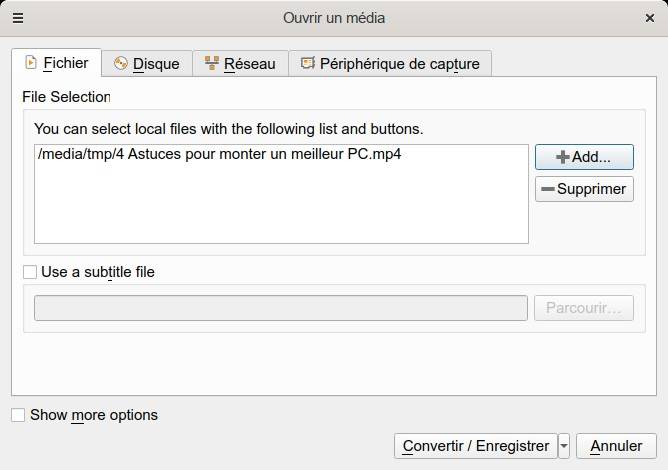Click the Fichier tab's file icon
Viewport: 668px width, 470px height.
(x=30, y=63)
